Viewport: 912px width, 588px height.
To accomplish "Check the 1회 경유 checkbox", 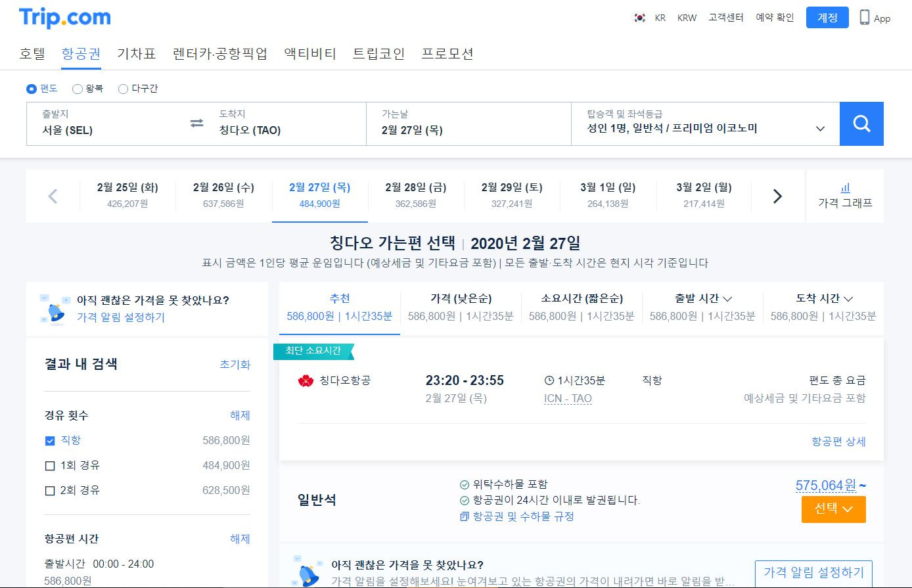I will tap(50, 466).
